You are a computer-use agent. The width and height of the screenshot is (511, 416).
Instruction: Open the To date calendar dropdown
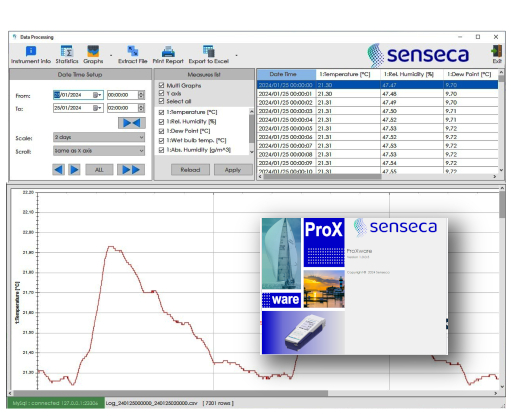(x=97, y=108)
